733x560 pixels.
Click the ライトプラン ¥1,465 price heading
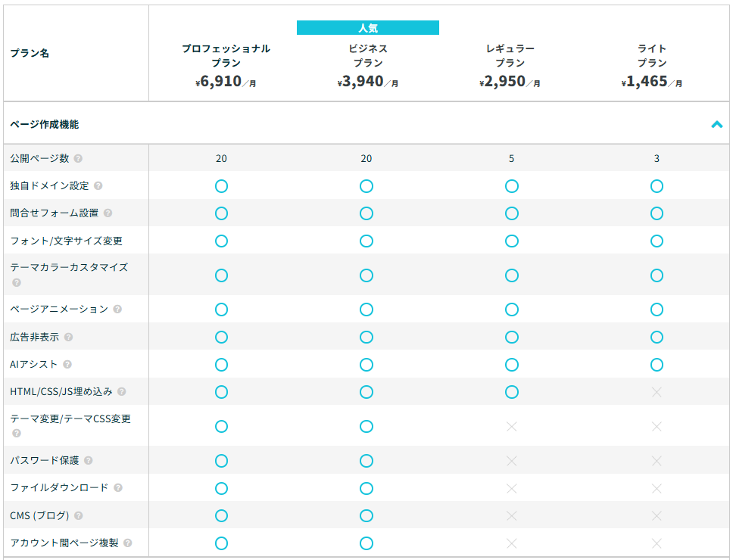click(652, 82)
